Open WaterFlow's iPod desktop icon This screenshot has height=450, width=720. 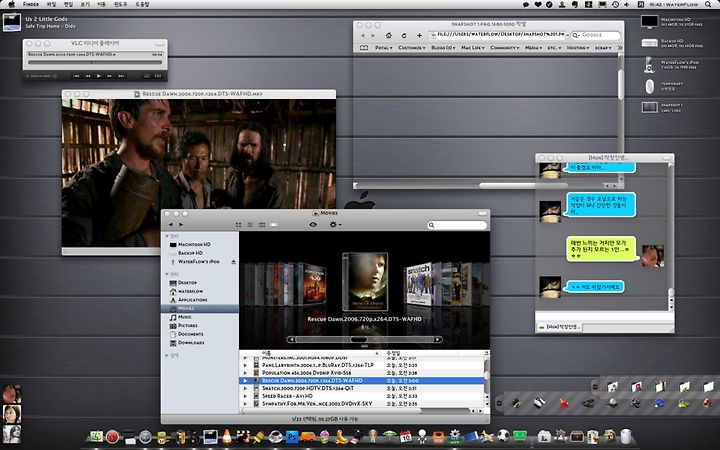[649, 65]
